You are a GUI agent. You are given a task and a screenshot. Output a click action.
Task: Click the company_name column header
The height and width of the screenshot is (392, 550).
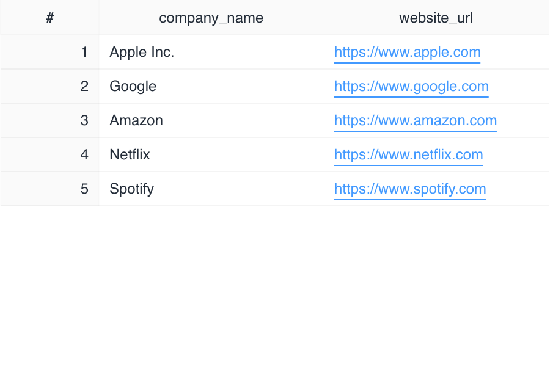point(211,18)
